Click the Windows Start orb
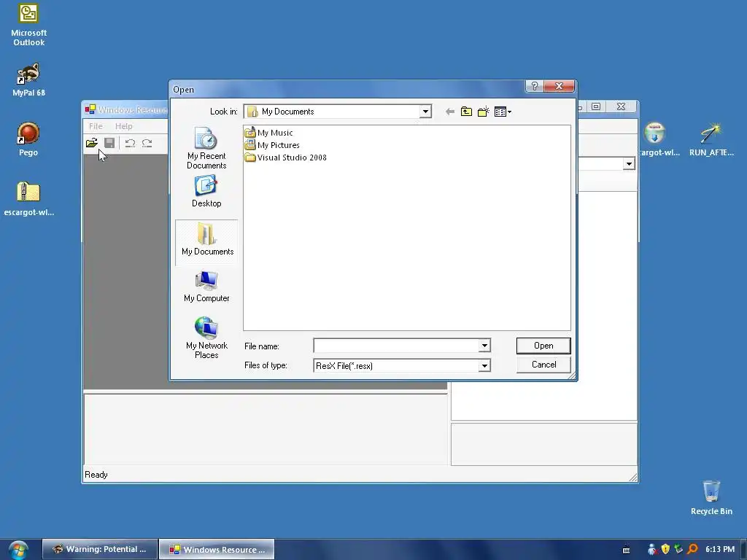Image resolution: width=747 pixels, height=560 pixels. (x=18, y=550)
